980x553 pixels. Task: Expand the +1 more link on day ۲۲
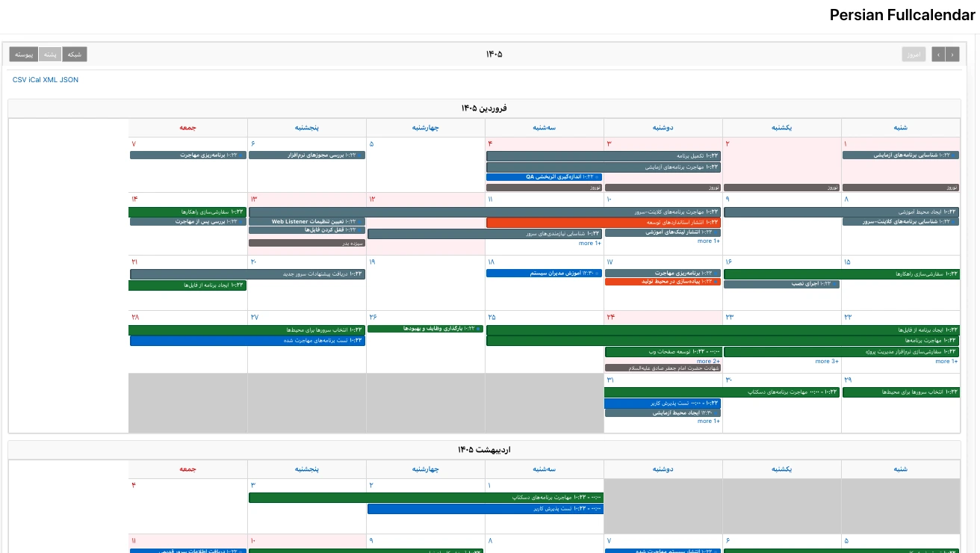[946, 361]
